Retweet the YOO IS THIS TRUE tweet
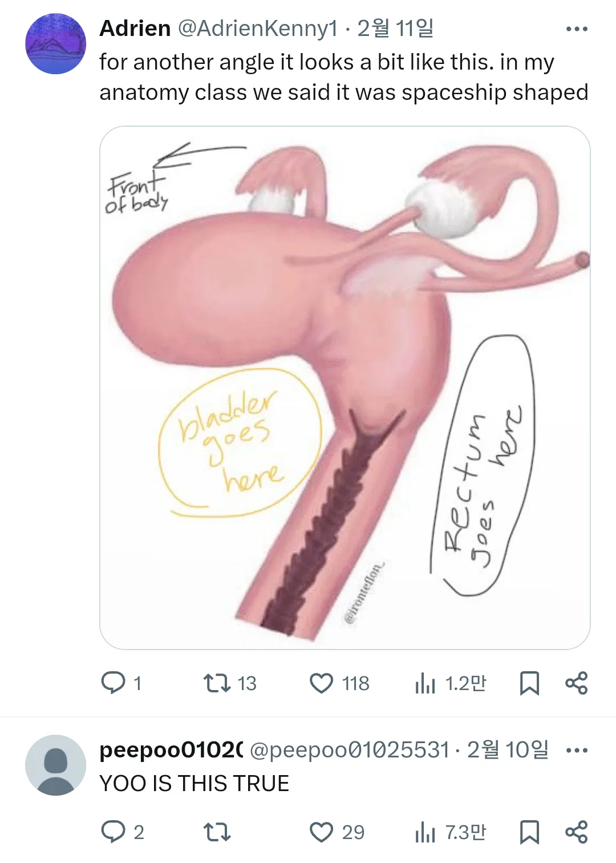The image size is (616, 863). [217, 832]
